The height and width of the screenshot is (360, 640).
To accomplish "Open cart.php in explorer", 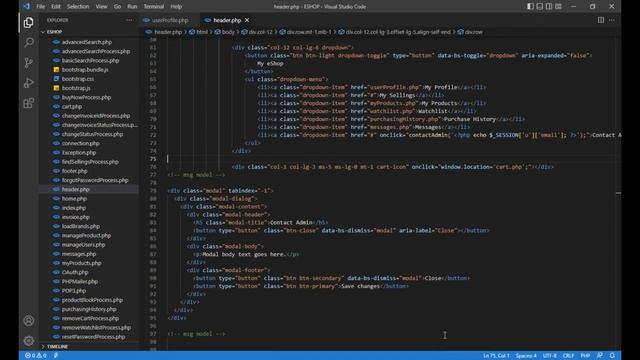I will (71, 107).
